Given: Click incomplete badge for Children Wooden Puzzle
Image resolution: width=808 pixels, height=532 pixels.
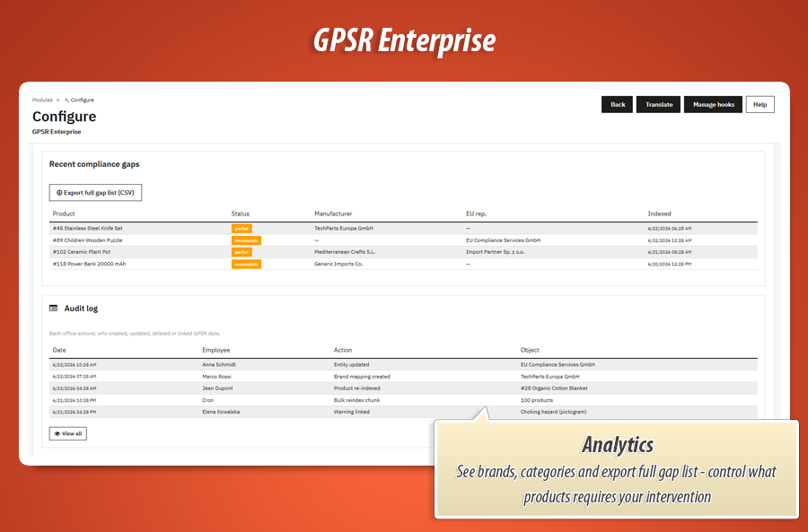Looking at the screenshot, I should (246, 240).
